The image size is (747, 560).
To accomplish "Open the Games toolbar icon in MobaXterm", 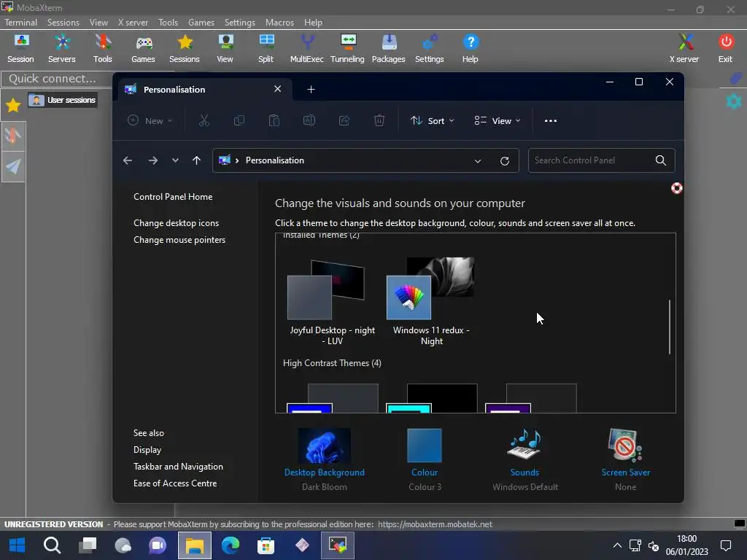I will 144,49.
